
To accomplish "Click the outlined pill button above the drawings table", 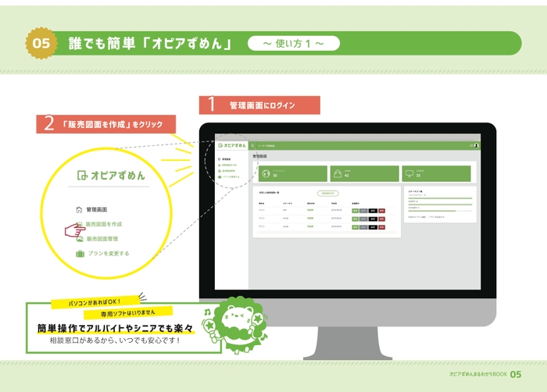I will (328, 194).
